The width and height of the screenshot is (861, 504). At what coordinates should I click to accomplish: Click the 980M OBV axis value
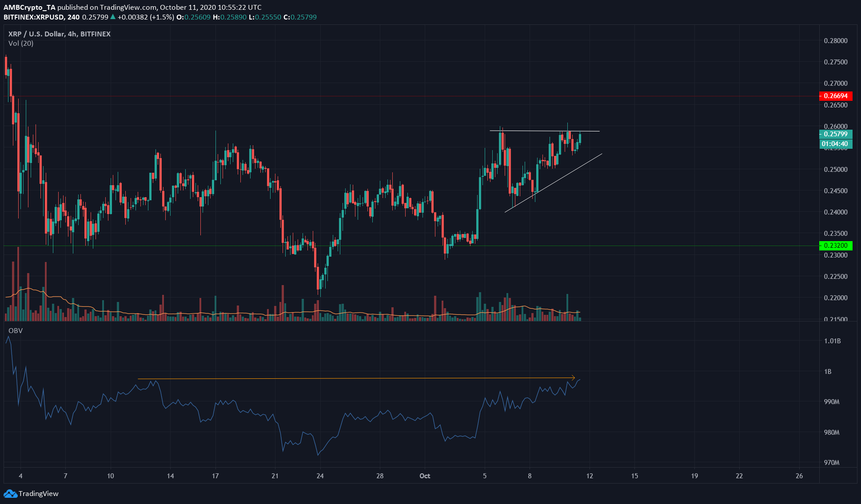point(832,432)
